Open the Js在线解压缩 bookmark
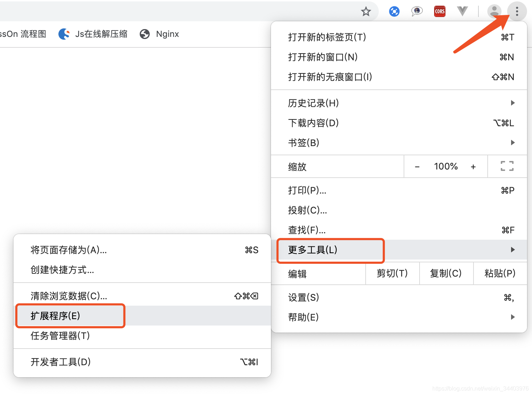This screenshot has height=395, width=532. click(x=93, y=34)
